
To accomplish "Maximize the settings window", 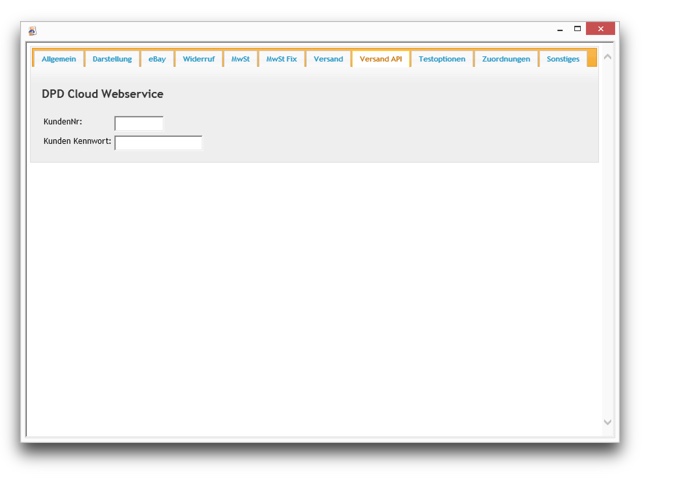I will pos(577,29).
